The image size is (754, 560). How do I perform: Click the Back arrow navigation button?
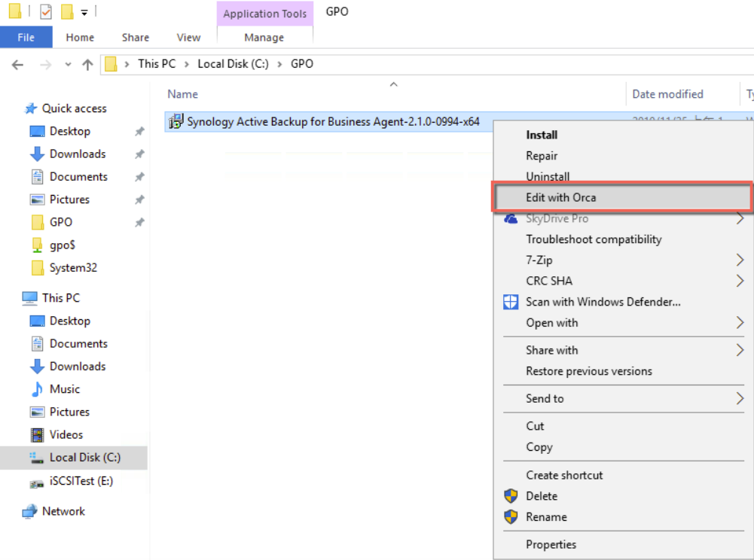pyautogui.click(x=18, y=65)
